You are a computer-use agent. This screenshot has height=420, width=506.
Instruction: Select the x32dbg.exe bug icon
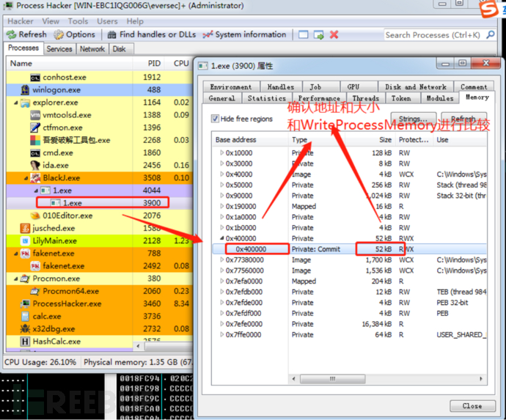click(x=25, y=329)
